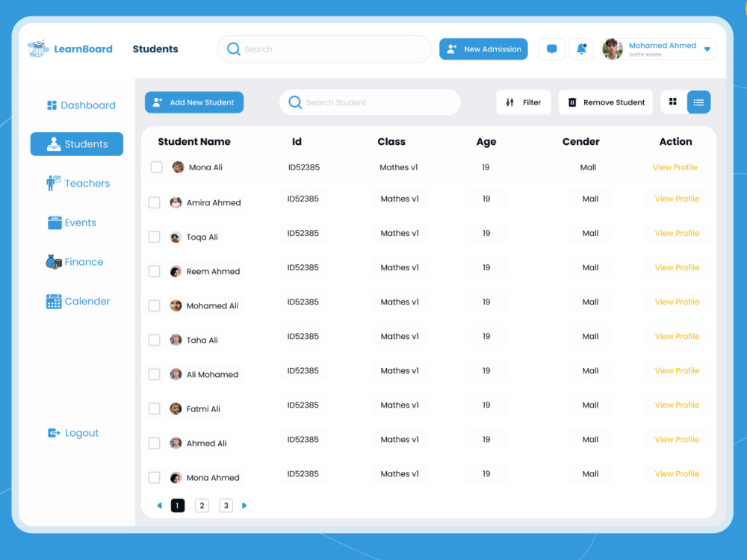Click the Age column header
747x560 pixels.
click(x=486, y=141)
